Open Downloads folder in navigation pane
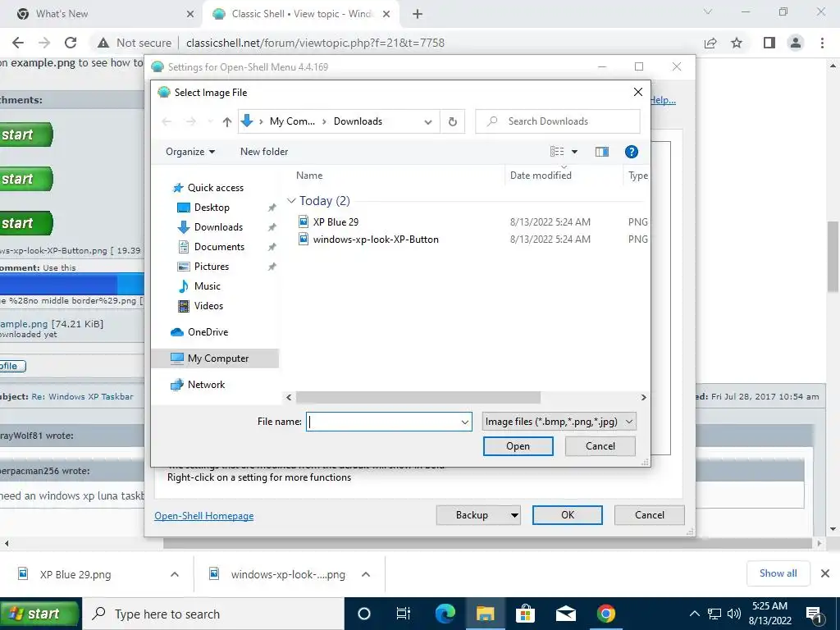This screenshot has width=840, height=630. pyautogui.click(x=218, y=227)
